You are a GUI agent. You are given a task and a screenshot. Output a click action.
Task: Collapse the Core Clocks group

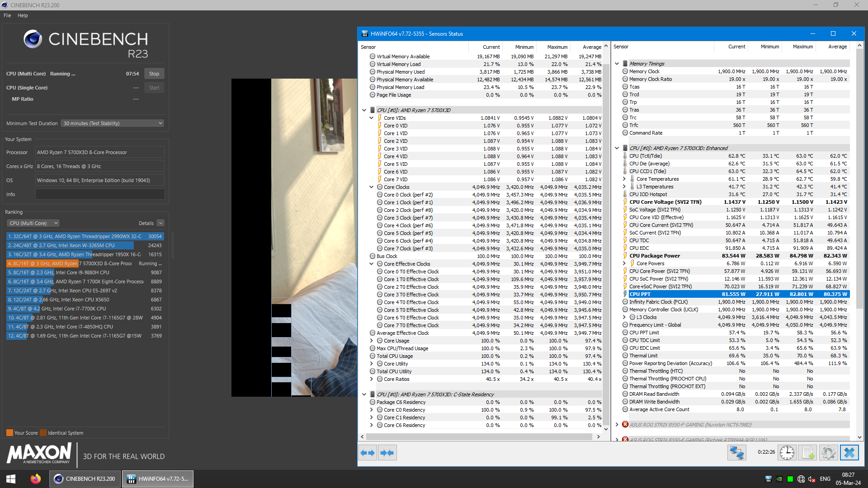pyautogui.click(x=372, y=187)
